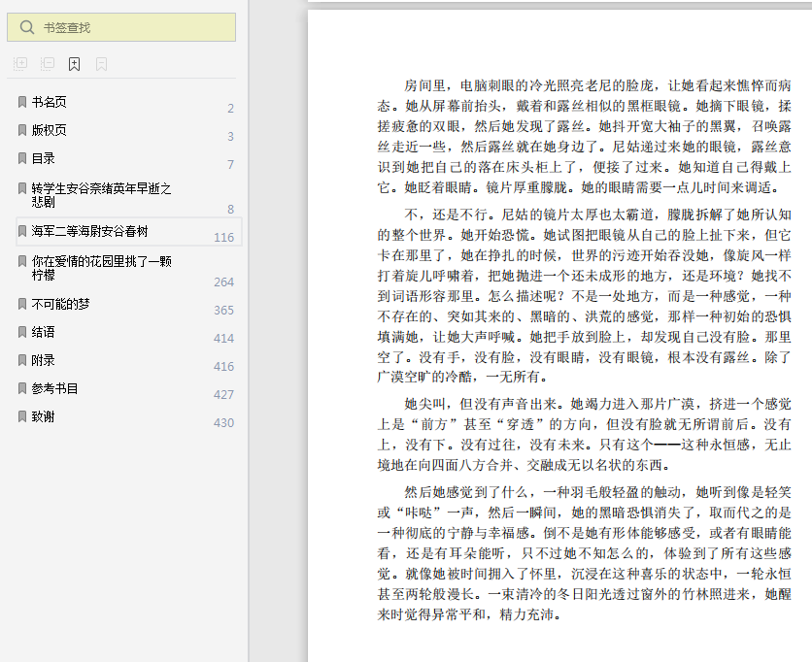Click the paragraph starting 不，还是不行

584,296
